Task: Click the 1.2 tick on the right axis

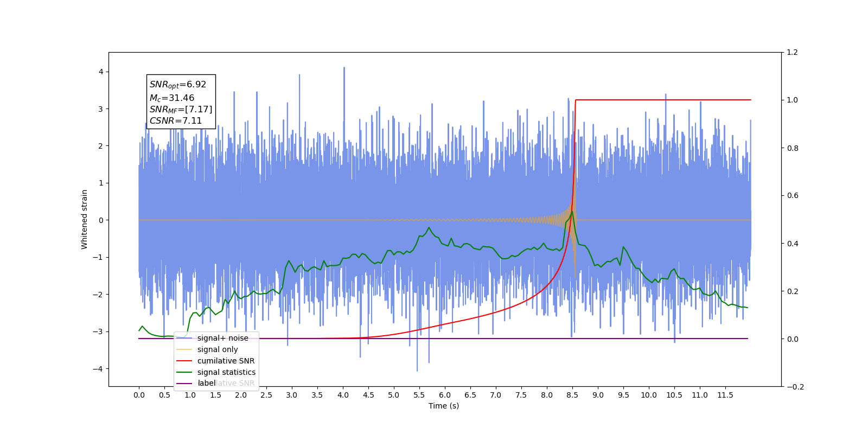Action: (x=792, y=53)
